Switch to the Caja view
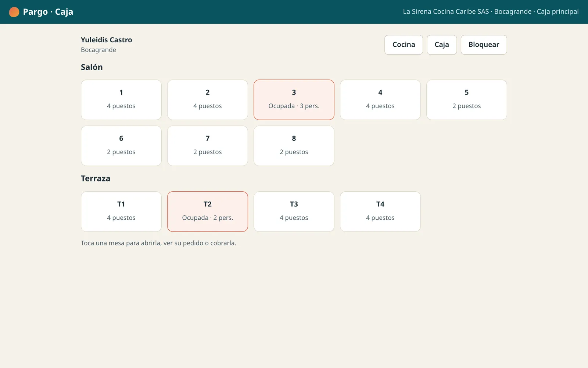588x368 pixels. pos(442,45)
